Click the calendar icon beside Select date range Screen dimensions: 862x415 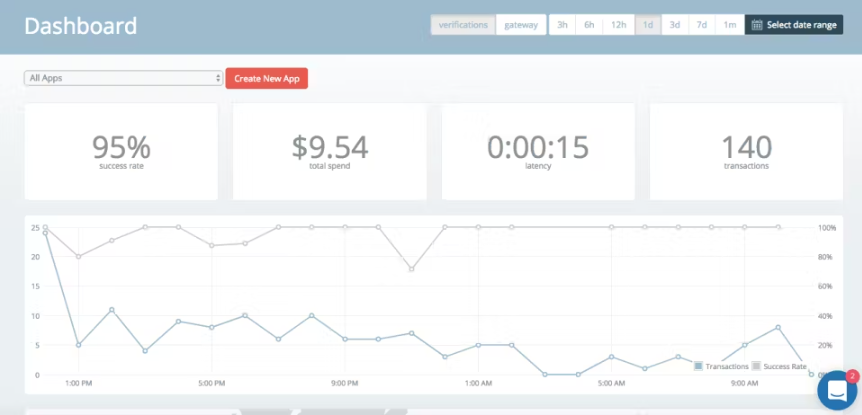757,25
